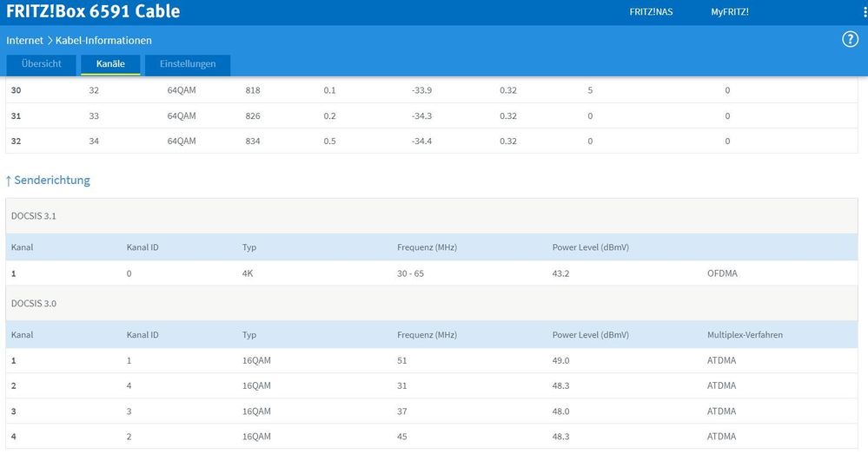This screenshot has height=454, width=868.
Task: Collapse the Senderichtung section heading
Action: [52, 181]
